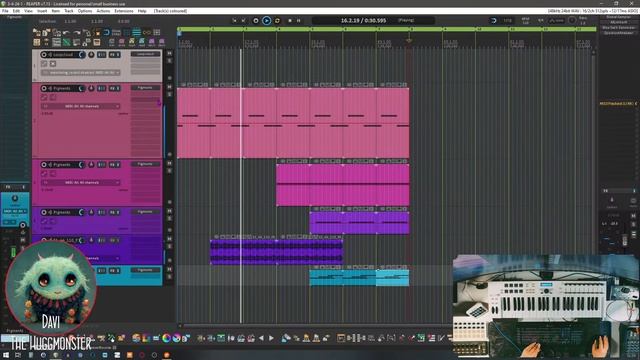Viewport: 640px width, 360px height.
Task: Click the green diagonal envelope toolbar icon
Action: point(67,42)
